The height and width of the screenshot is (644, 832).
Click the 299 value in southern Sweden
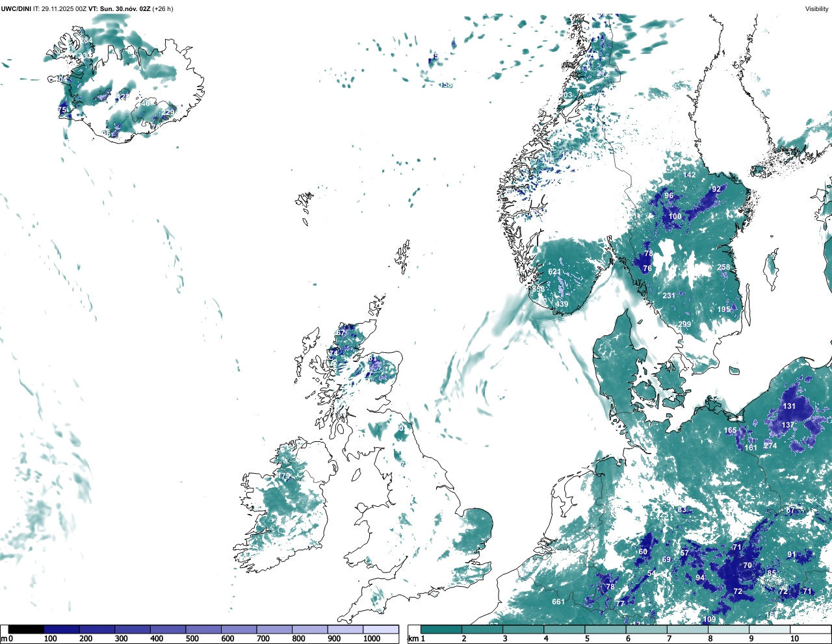[x=684, y=324]
